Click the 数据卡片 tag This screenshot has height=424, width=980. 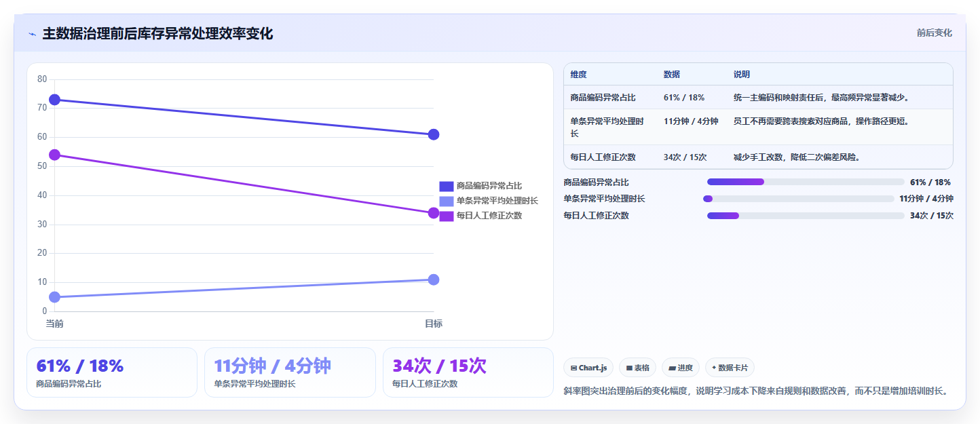730,368
